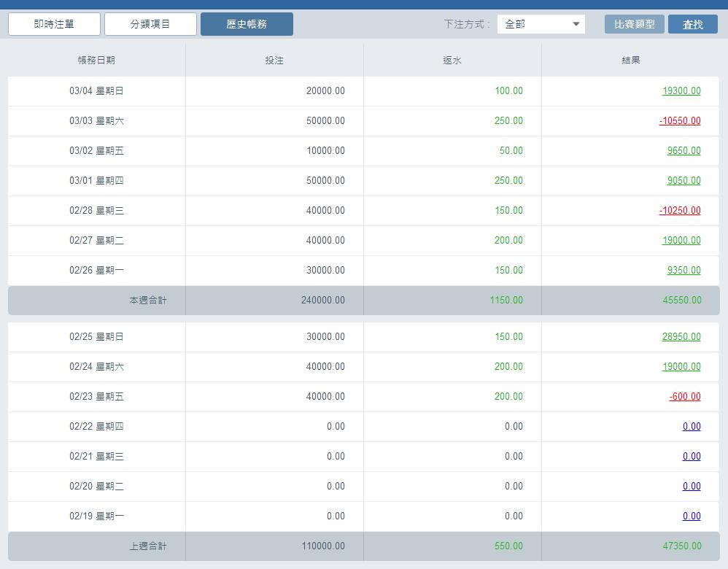View the 9650.00 result for 03/02

pos(684,151)
